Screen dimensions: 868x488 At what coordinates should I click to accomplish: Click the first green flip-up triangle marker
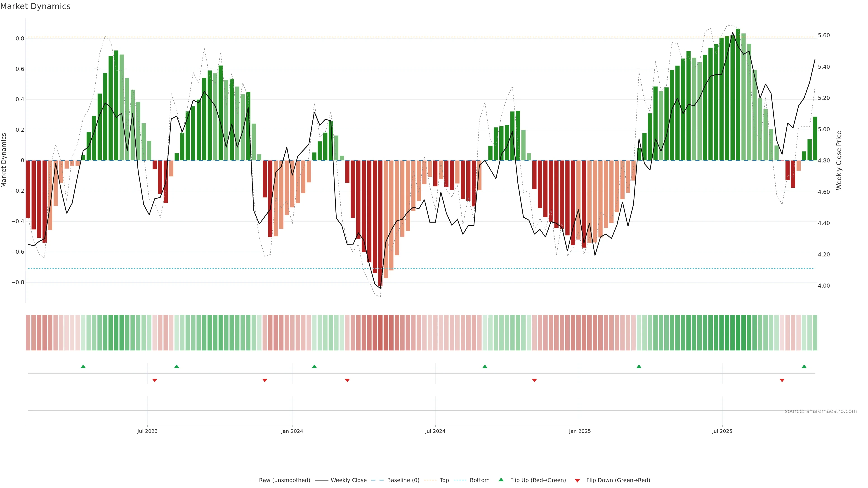tap(83, 366)
